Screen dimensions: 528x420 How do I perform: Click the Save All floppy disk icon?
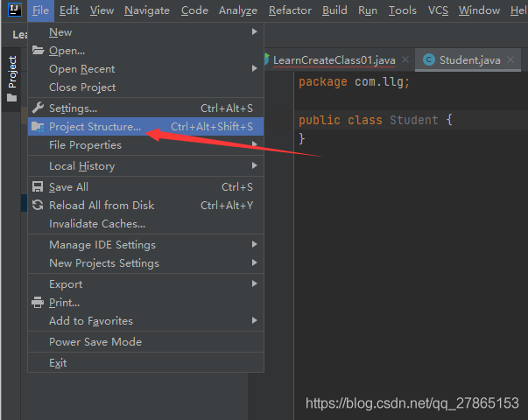pos(38,187)
